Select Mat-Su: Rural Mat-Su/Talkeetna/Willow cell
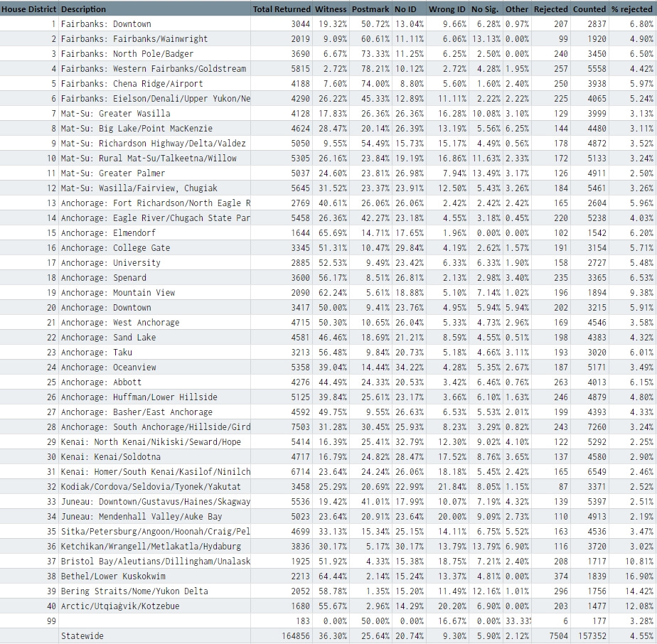657x644 pixels. coord(154,158)
